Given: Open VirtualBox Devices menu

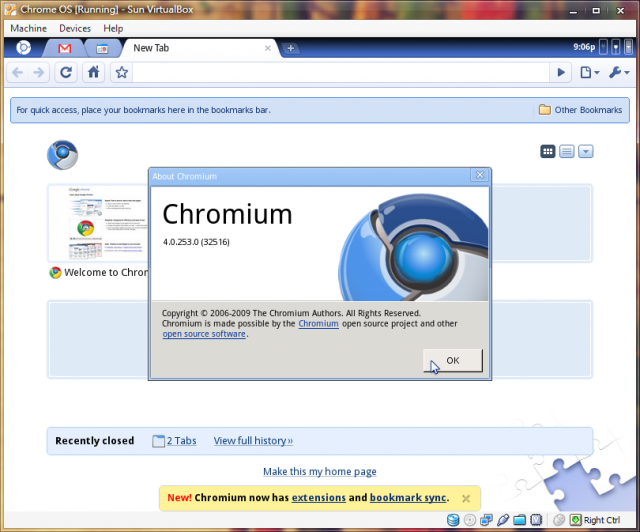Looking at the screenshot, I should pyautogui.click(x=75, y=28).
